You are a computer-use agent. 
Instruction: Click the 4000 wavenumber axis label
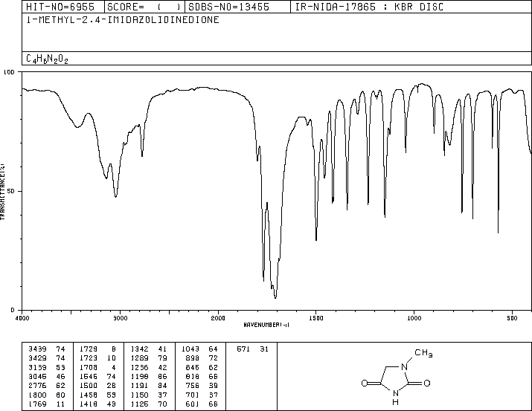tap(22, 318)
